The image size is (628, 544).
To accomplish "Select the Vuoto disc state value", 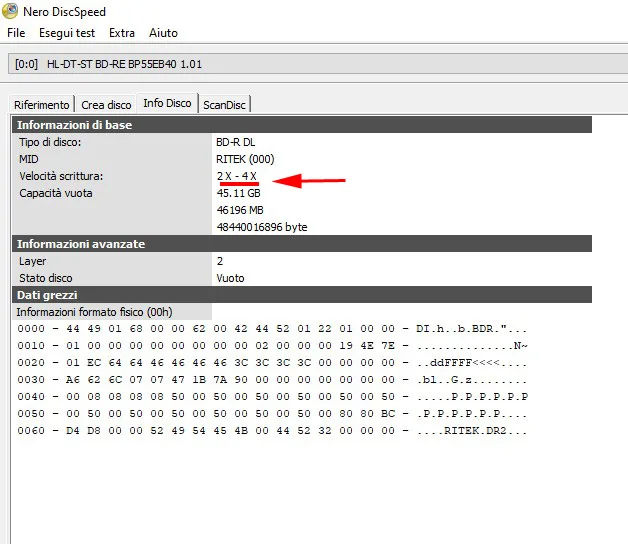I will tap(230, 278).
